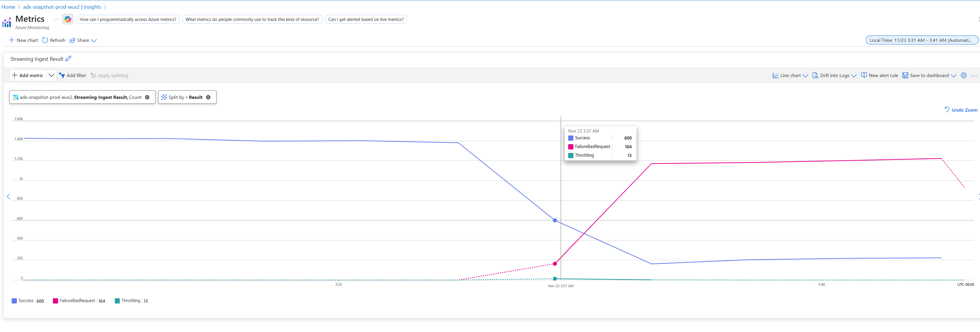The image size is (980, 332).
Task: Remove the Streaming Ingest Result metric pill
Action: [x=147, y=97]
